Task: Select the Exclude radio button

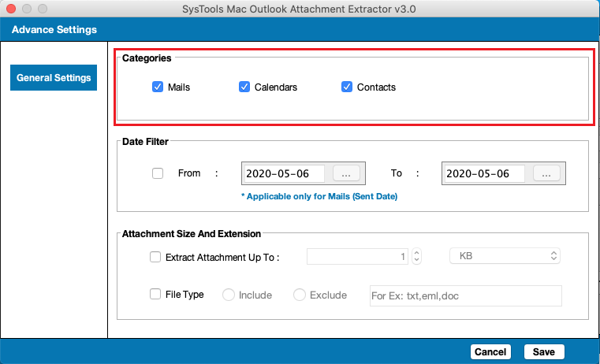Action: [x=300, y=295]
